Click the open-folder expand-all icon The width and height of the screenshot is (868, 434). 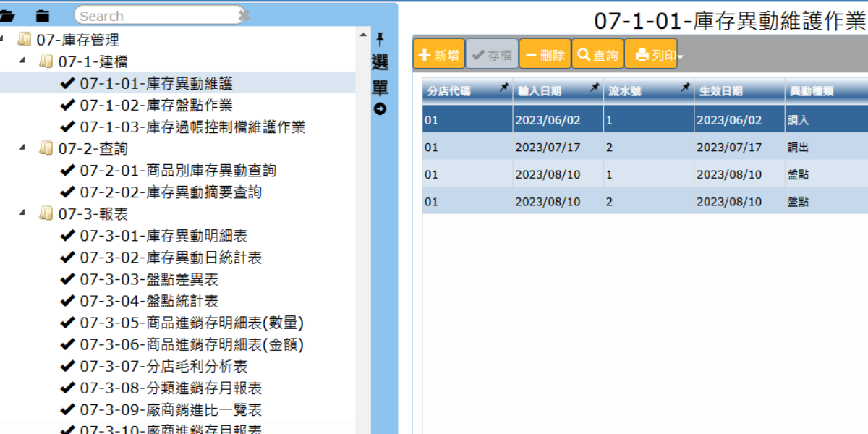(7, 15)
